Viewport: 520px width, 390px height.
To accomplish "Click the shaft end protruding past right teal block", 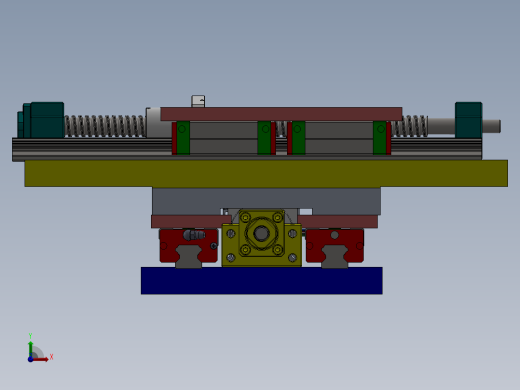I will [491, 126].
